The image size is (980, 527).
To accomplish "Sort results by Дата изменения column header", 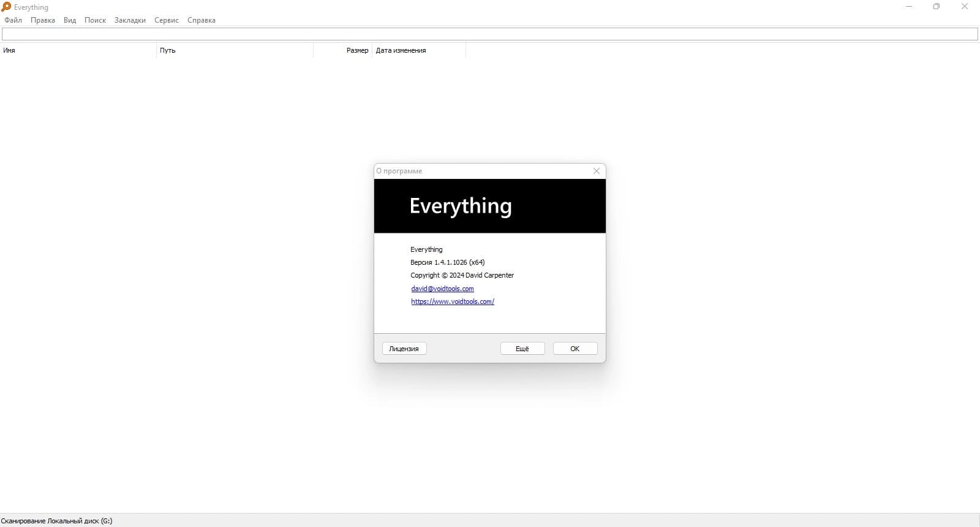I will pos(419,50).
